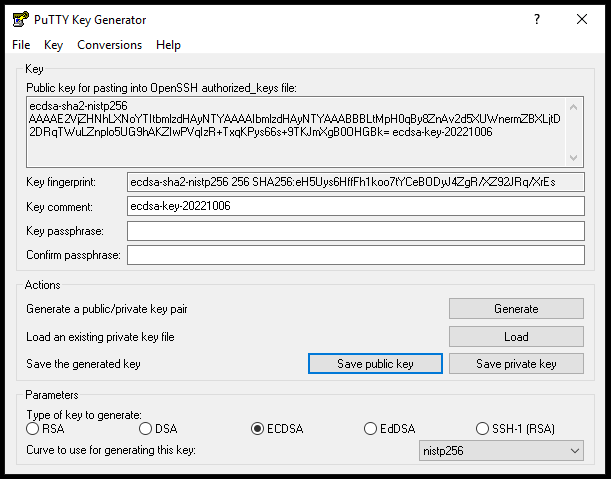Click 'Type of key to generate:' label
This screenshot has width=611, height=479.
tap(84, 415)
